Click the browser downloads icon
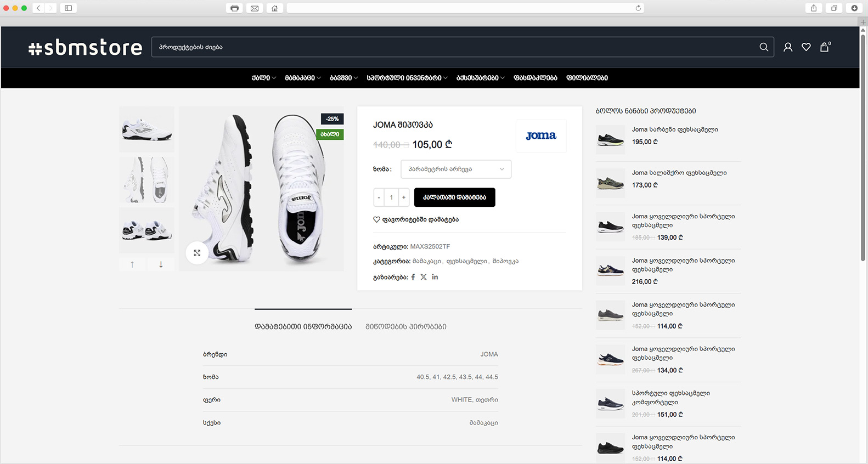The height and width of the screenshot is (464, 868). pos(854,8)
